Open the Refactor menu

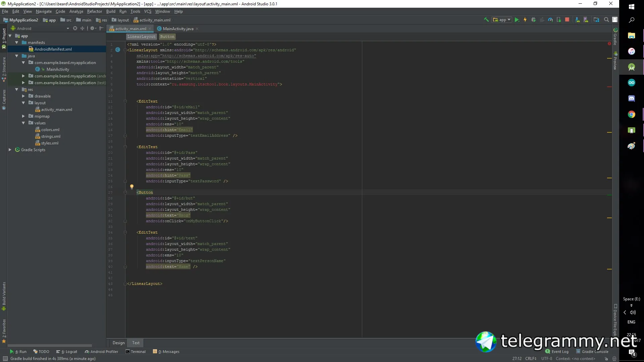tap(94, 11)
